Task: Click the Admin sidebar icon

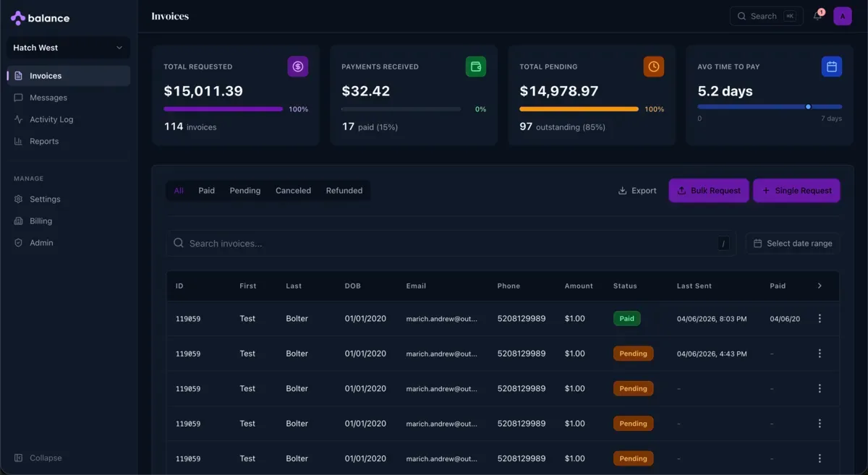Action: [x=20, y=242]
